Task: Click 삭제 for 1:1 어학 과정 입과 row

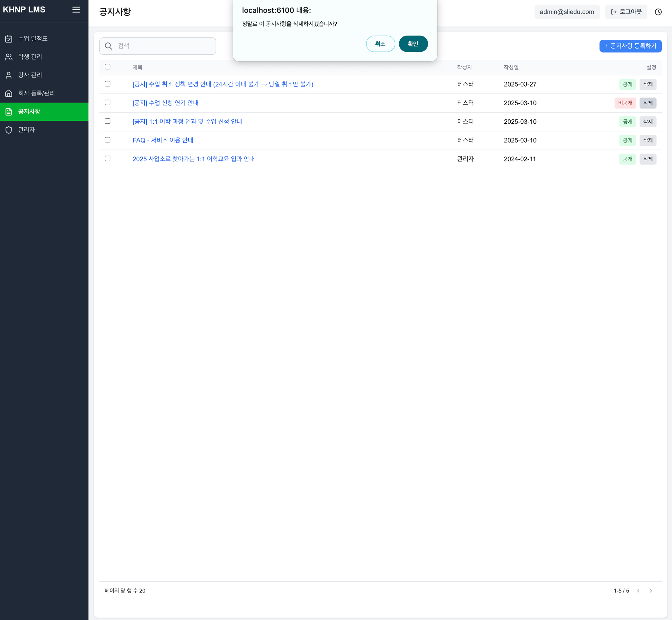Action: tap(648, 122)
